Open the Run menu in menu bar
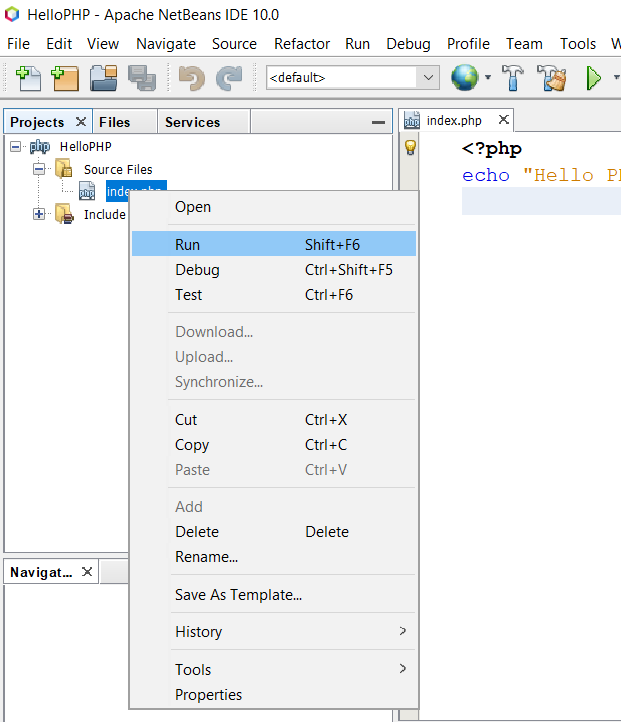 pos(358,44)
